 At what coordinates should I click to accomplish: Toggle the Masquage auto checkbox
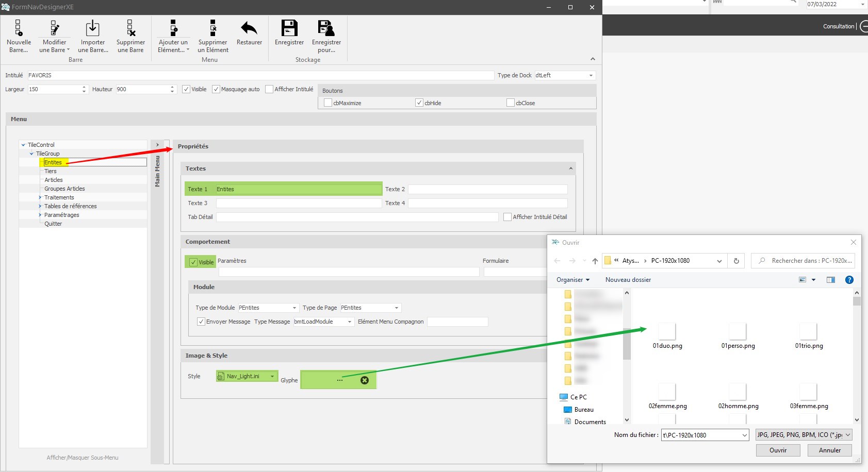click(216, 89)
